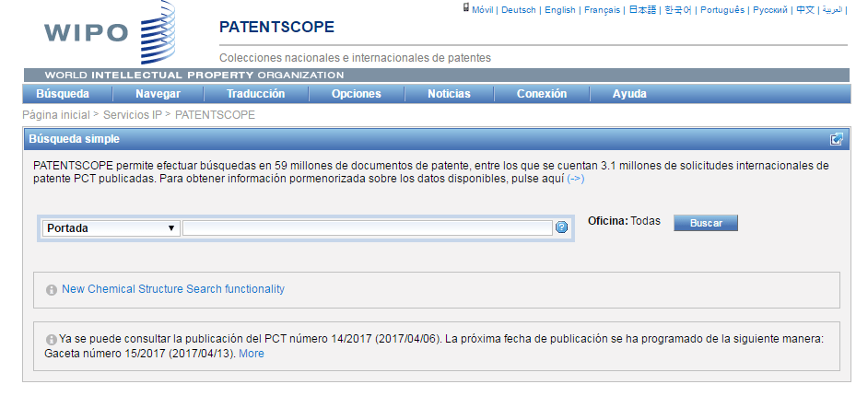Go to Servicios IP breadcrumb

coord(133,115)
